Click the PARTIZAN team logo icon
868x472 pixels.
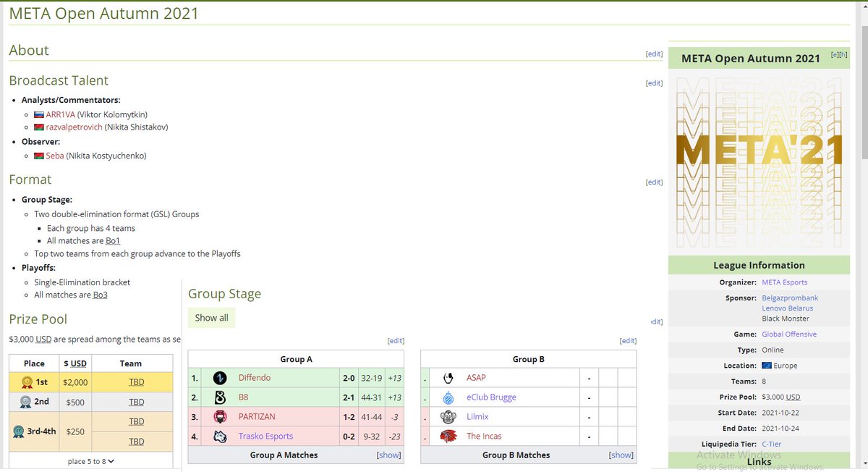click(220, 417)
